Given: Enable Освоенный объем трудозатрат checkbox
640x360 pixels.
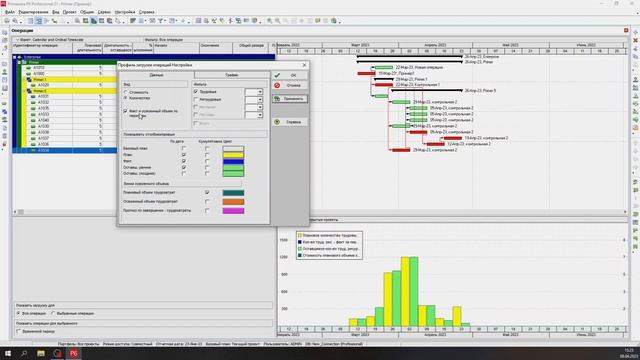Looking at the screenshot, I should 207,201.
